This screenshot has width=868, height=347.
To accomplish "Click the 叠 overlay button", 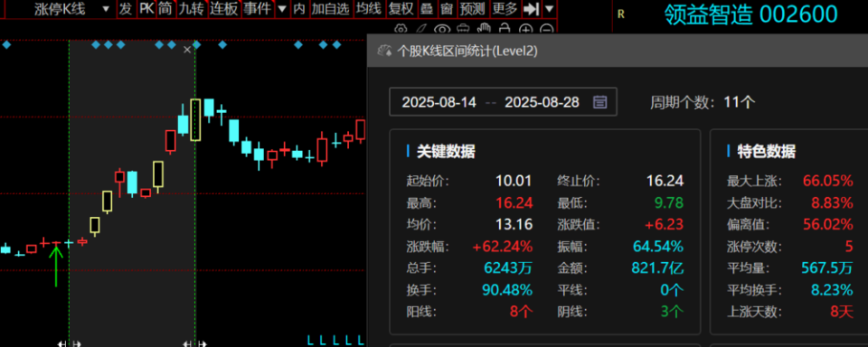I will tap(427, 9).
